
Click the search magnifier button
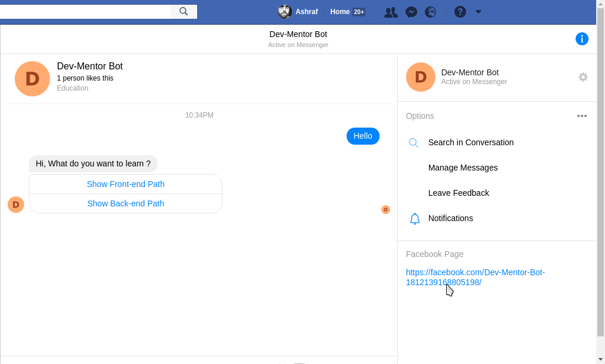click(x=184, y=12)
